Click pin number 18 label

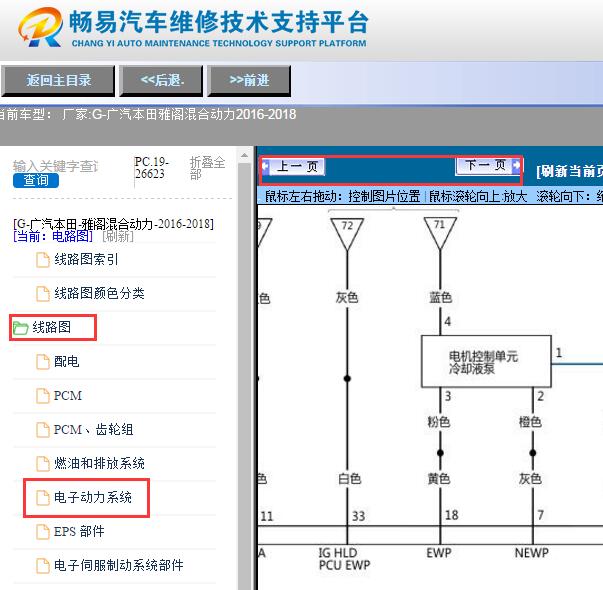tap(451, 515)
